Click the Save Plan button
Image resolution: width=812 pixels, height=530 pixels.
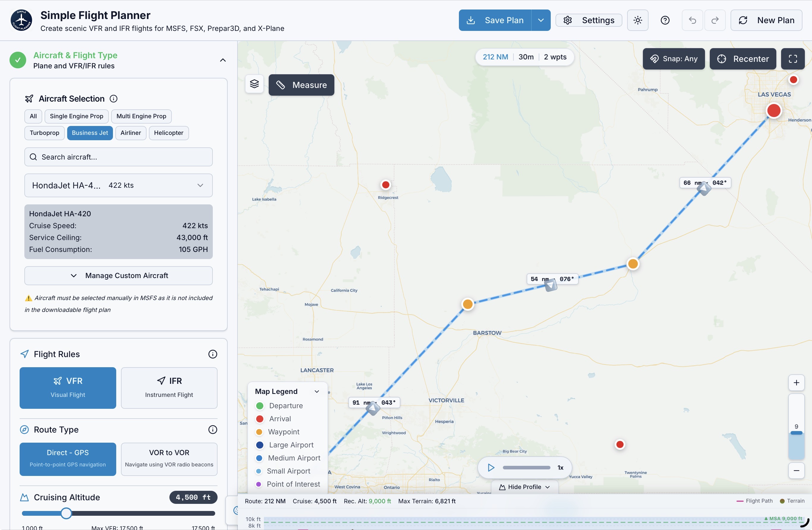tap(495, 20)
